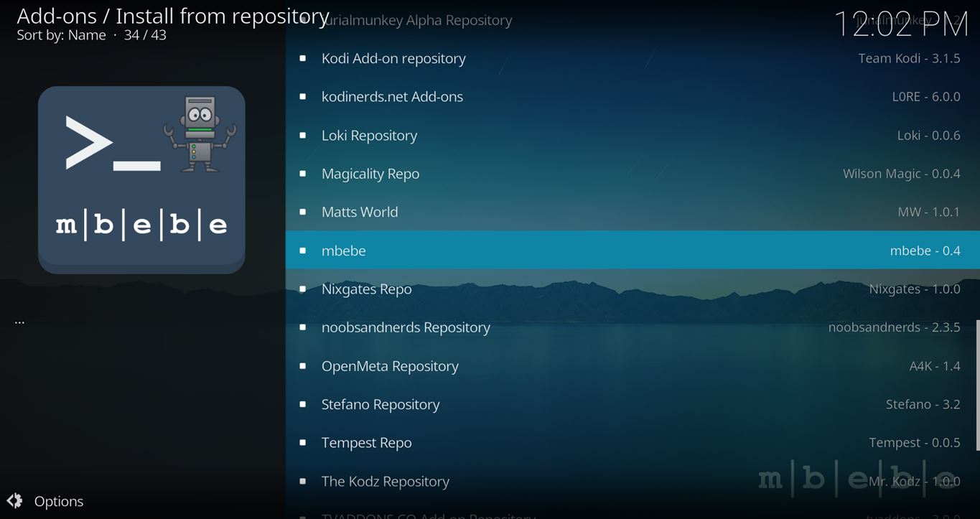Click the Sort by: Name label
This screenshot has height=519, width=980.
click(61, 35)
